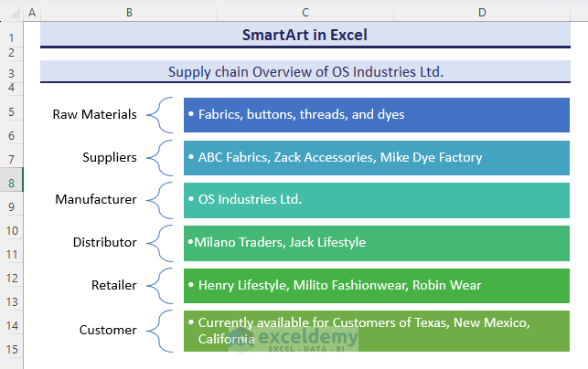Viewport: 588px width, 369px height.
Task: Select the 'Manufacturer' label
Action: click(96, 199)
